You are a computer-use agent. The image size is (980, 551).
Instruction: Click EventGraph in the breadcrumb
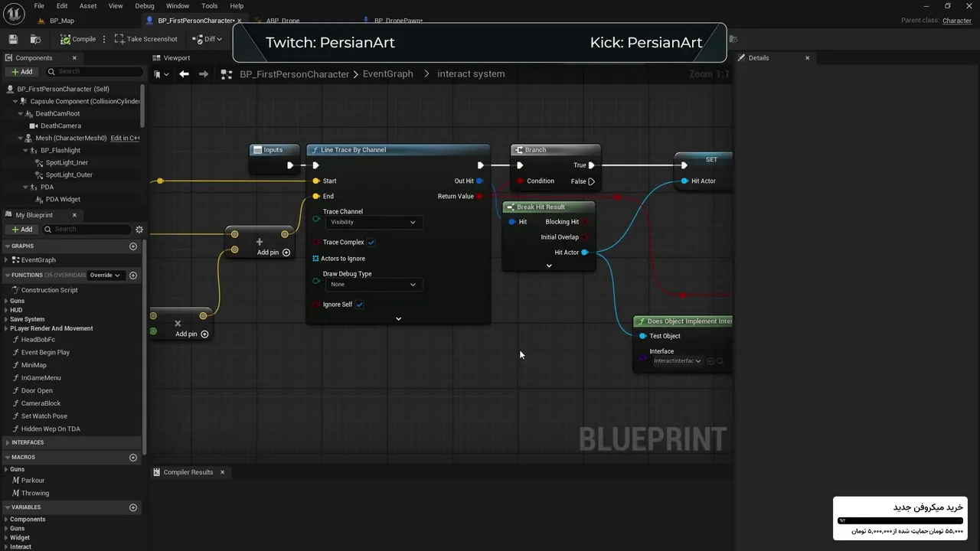click(x=387, y=74)
